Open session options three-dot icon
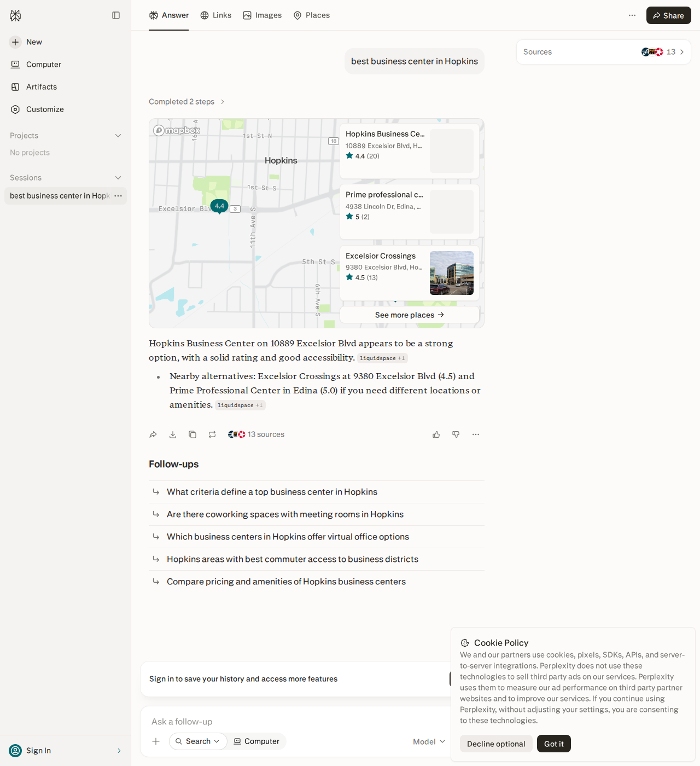Viewport: 700px width, 766px height. tap(118, 196)
